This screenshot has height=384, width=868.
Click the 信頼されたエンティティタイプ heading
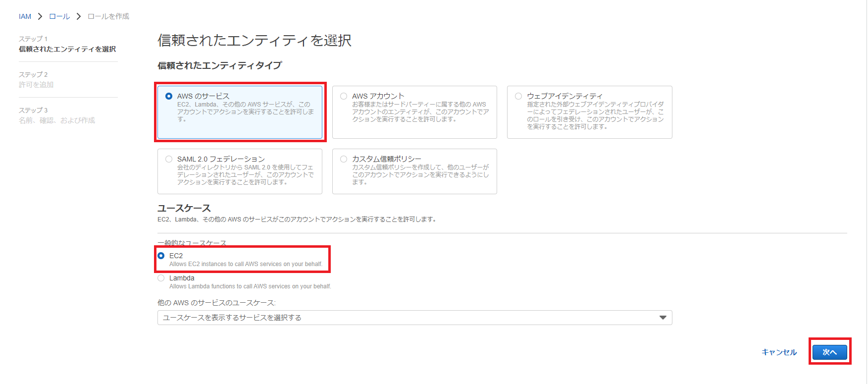pos(220,65)
